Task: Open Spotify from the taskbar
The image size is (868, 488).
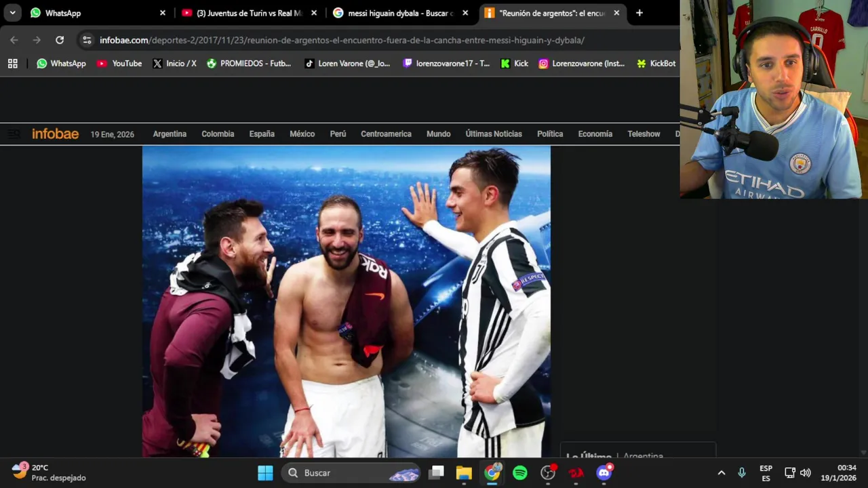Action: click(x=520, y=473)
